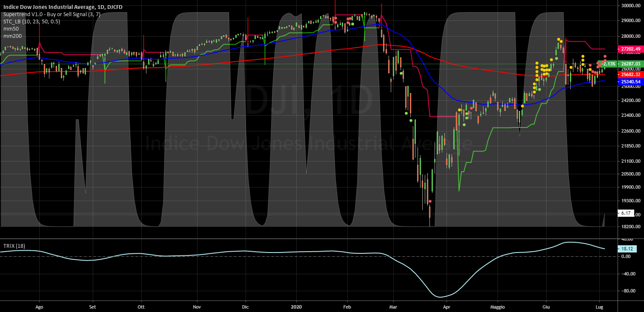Select the STC_LB (10, 23, 50, 0.5) legend
The height and width of the screenshot is (312, 644).
31,21
